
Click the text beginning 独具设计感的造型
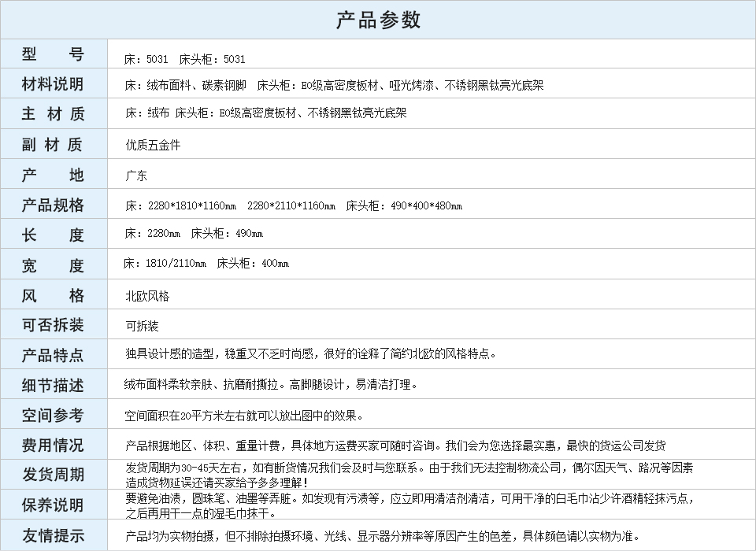(310, 354)
